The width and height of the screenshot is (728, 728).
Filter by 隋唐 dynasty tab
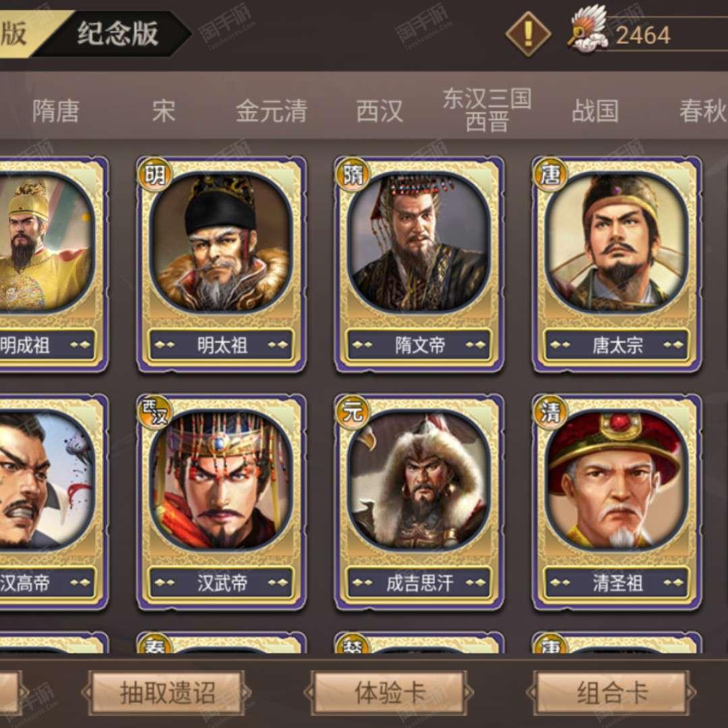pos(56,111)
